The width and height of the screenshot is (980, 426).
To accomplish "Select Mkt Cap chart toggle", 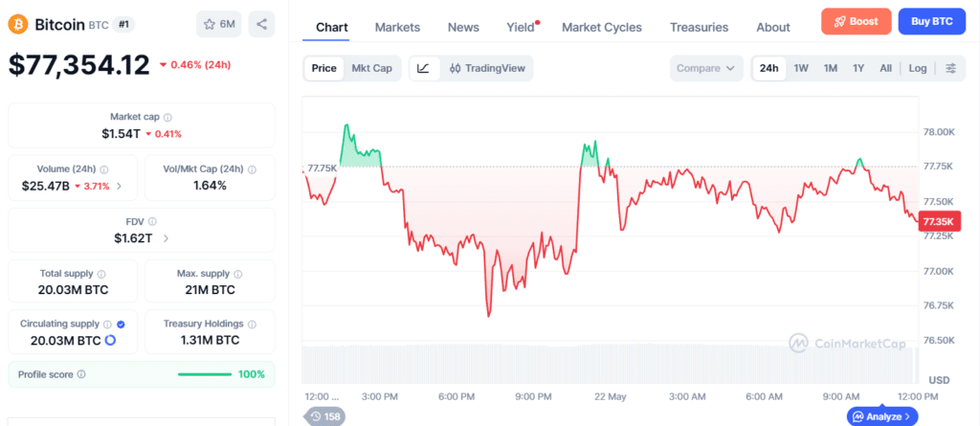I will coord(372,68).
